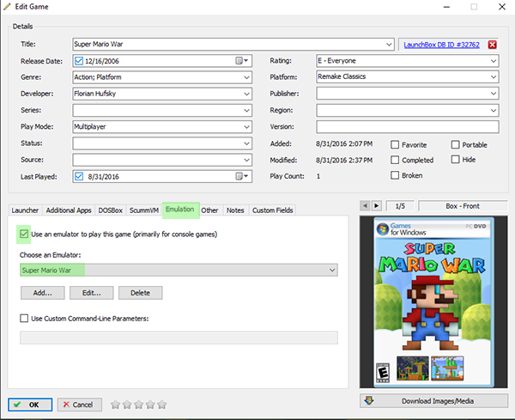Click the Download Images/Media arrow icon

369,400
